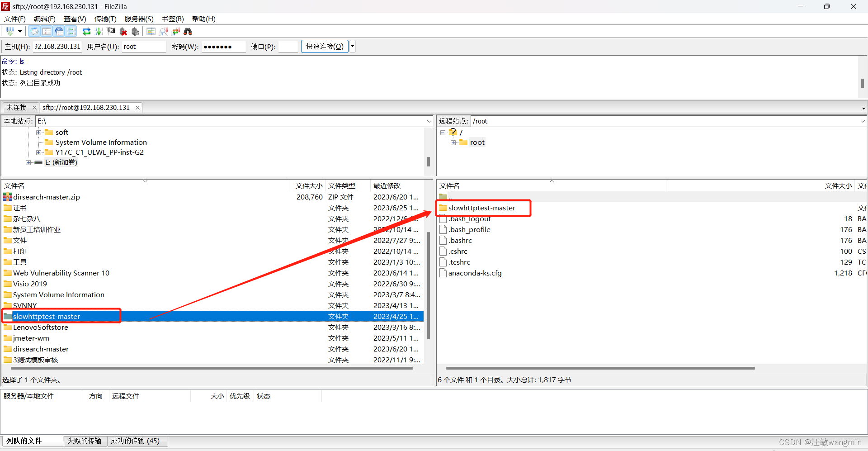
Task: Select the local Visio 2019 folder icon
Action: click(8, 284)
